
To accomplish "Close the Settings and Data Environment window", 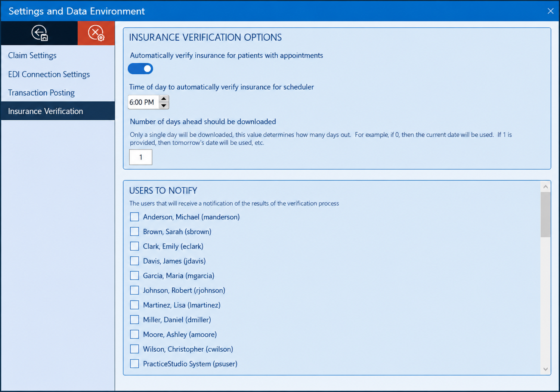I will coord(550,11).
